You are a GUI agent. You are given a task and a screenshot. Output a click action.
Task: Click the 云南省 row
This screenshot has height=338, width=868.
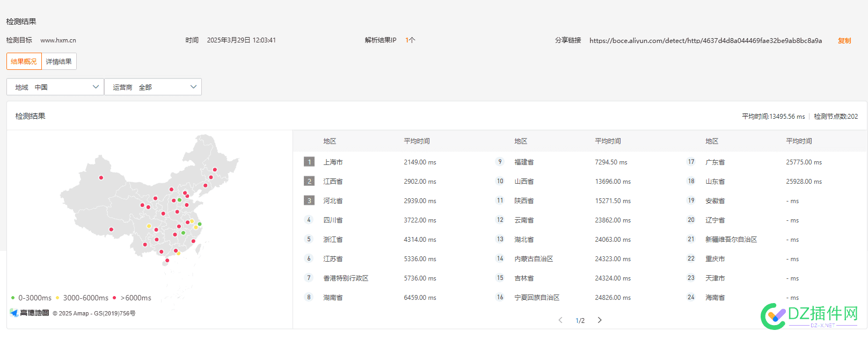pos(580,220)
